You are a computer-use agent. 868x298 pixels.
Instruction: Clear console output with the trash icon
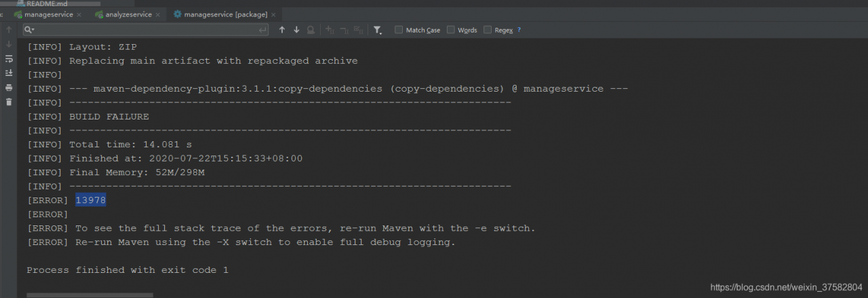(x=9, y=102)
